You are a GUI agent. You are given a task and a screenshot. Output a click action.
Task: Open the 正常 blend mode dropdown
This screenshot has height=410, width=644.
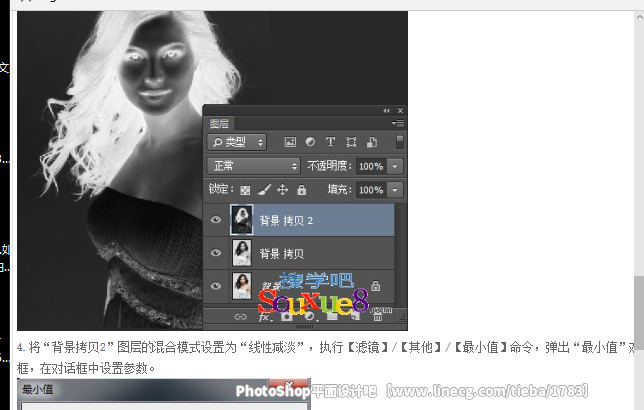pos(253,166)
